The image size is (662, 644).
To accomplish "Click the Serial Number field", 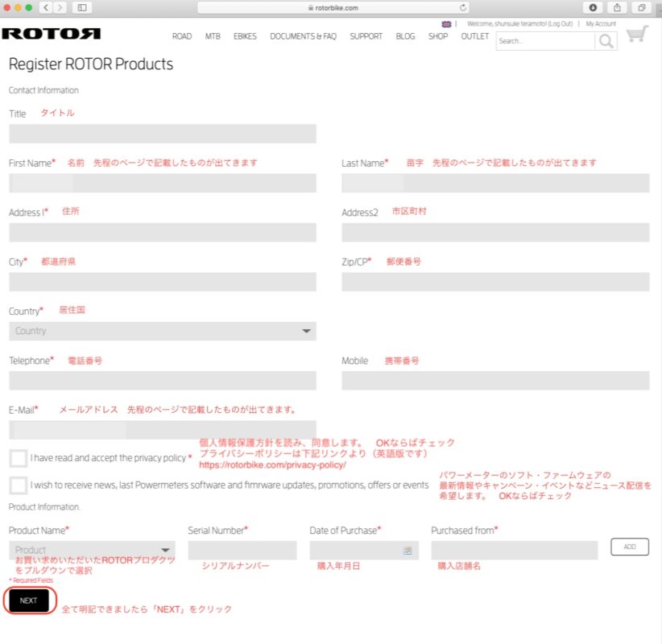I will 242,551.
